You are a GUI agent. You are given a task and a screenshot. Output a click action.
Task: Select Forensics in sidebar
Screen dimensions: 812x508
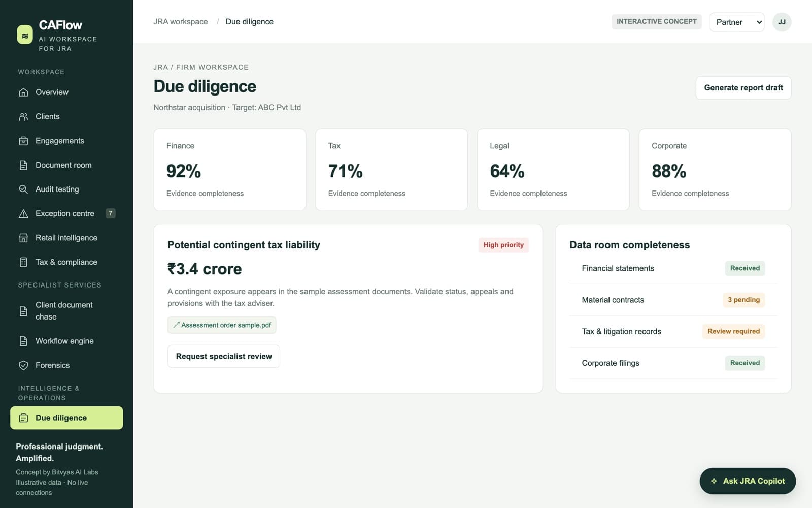[x=66, y=365]
